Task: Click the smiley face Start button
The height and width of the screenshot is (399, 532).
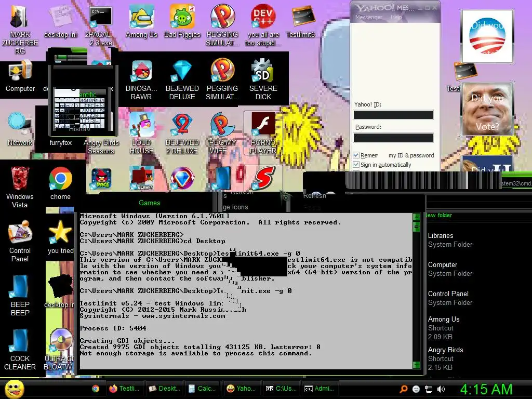Action: [15, 389]
